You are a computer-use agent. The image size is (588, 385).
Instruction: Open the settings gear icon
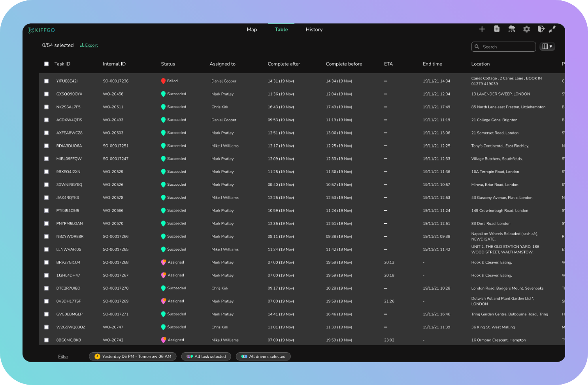(526, 29)
